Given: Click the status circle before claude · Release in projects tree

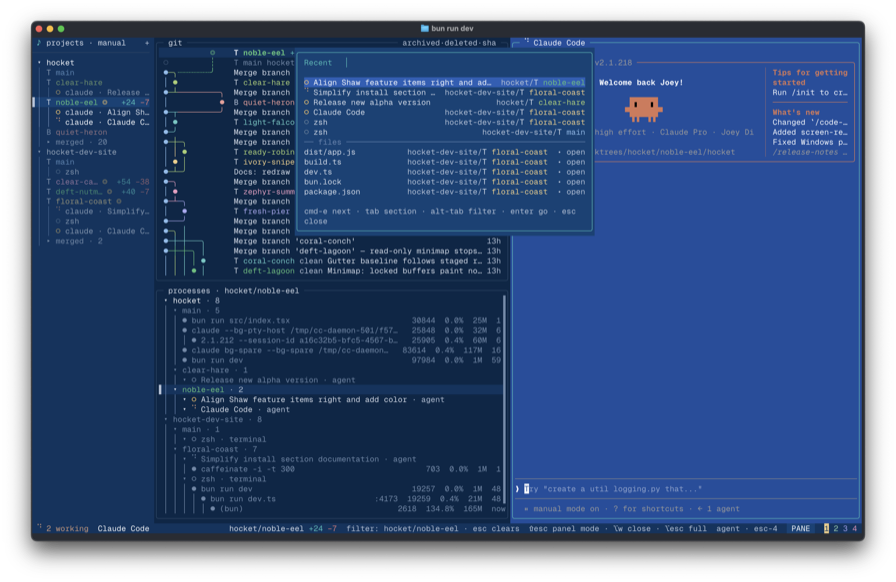Looking at the screenshot, I should pyautogui.click(x=58, y=92).
